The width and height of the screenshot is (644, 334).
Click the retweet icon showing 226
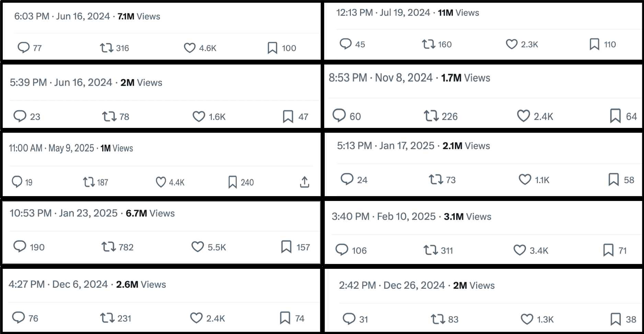pos(431,116)
